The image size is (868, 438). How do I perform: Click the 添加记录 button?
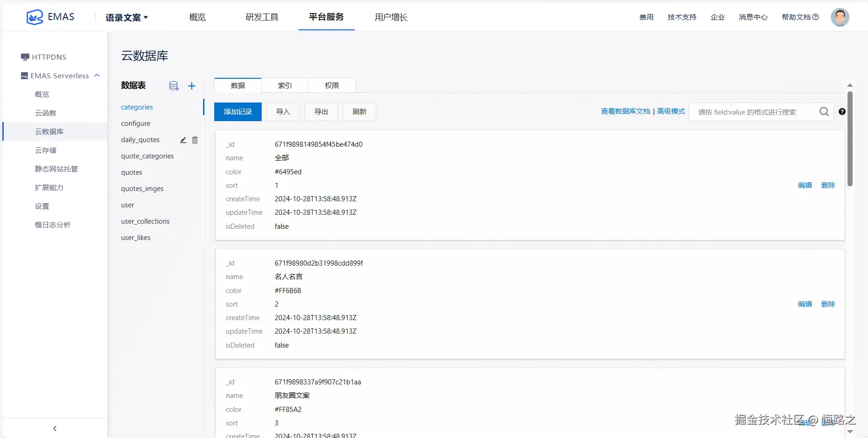tap(238, 112)
